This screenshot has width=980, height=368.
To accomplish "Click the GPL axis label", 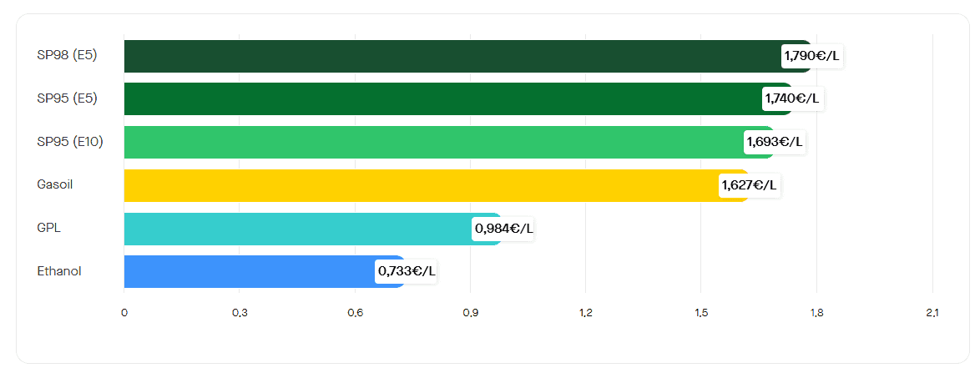I will tap(48, 228).
